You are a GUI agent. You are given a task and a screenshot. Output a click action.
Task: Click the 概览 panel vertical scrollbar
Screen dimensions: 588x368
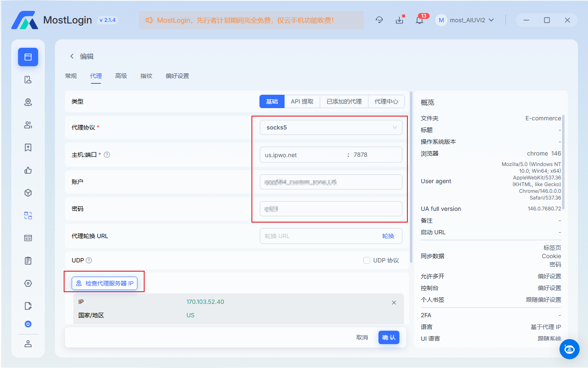pyautogui.click(x=563, y=162)
